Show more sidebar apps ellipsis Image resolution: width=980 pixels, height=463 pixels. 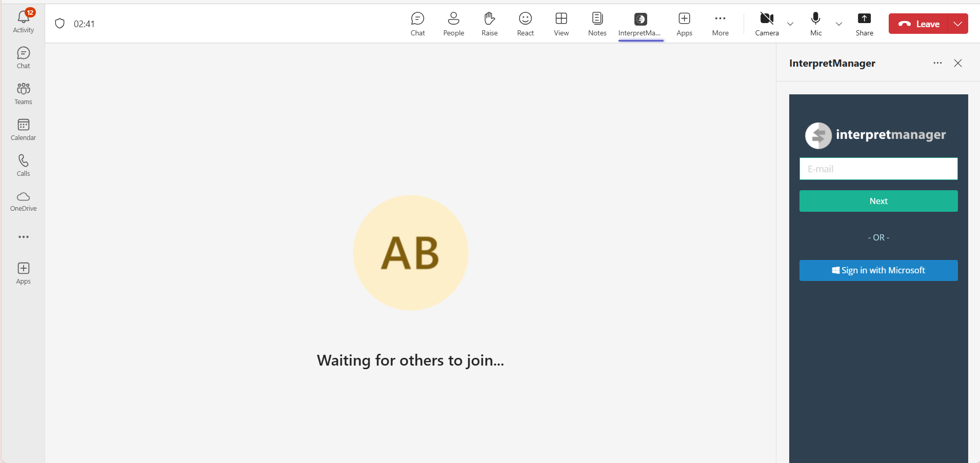pos(24,237)
